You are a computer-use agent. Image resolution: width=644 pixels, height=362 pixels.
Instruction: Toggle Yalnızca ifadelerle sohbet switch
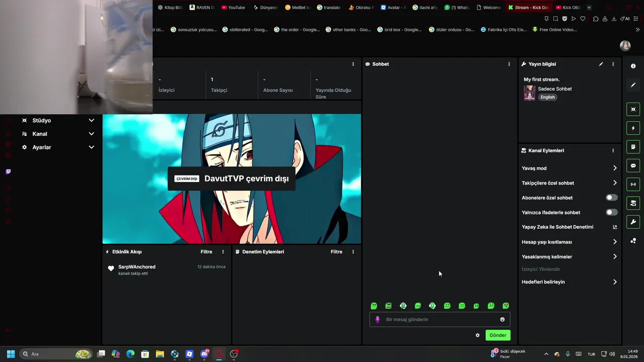point(611,212)
